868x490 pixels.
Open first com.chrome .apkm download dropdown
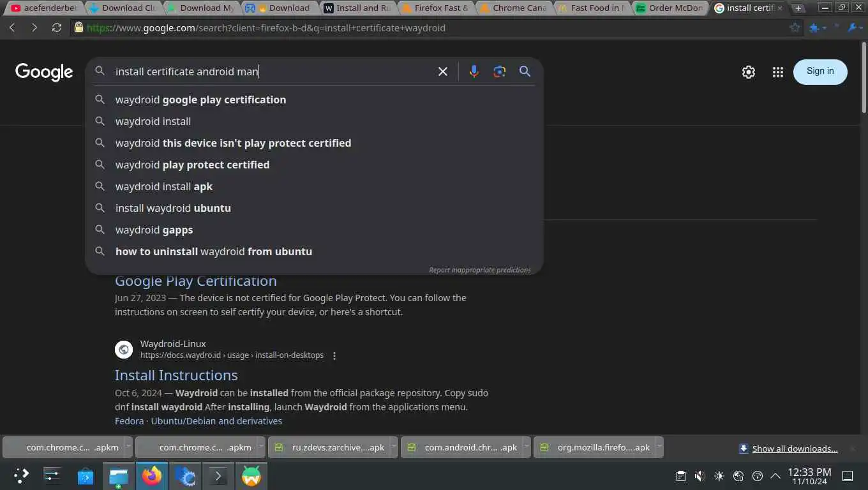point(128,447)
